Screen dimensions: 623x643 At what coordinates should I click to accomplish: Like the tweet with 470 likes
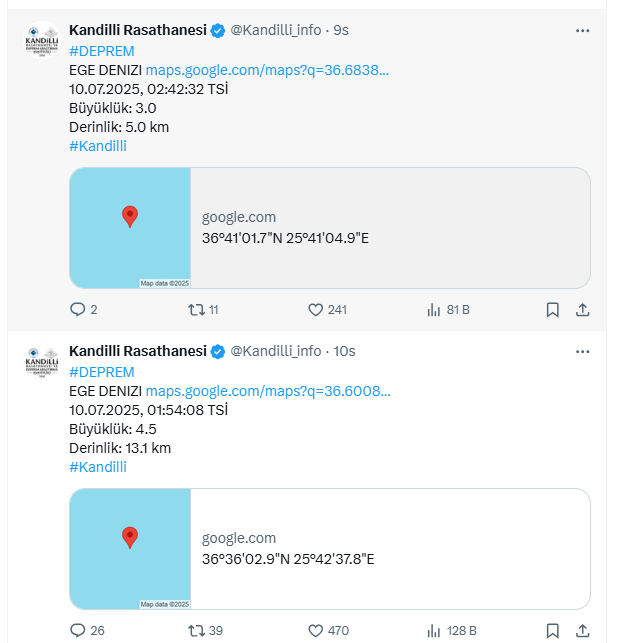315,631
